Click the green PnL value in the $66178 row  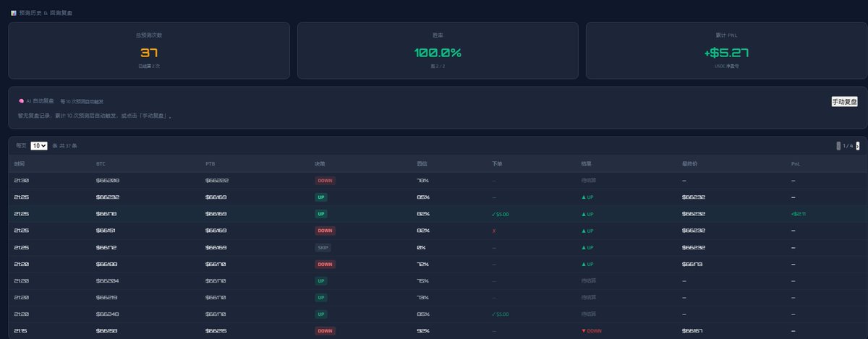point(798,214)
